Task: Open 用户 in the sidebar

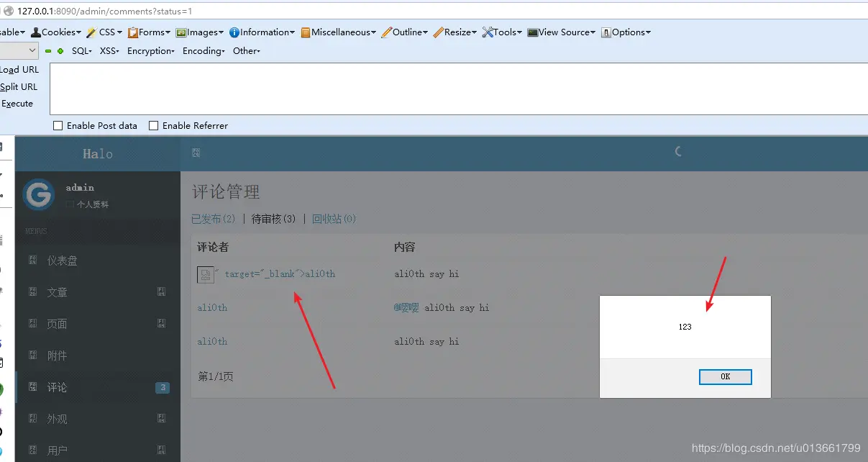Action: pos(57,450)
